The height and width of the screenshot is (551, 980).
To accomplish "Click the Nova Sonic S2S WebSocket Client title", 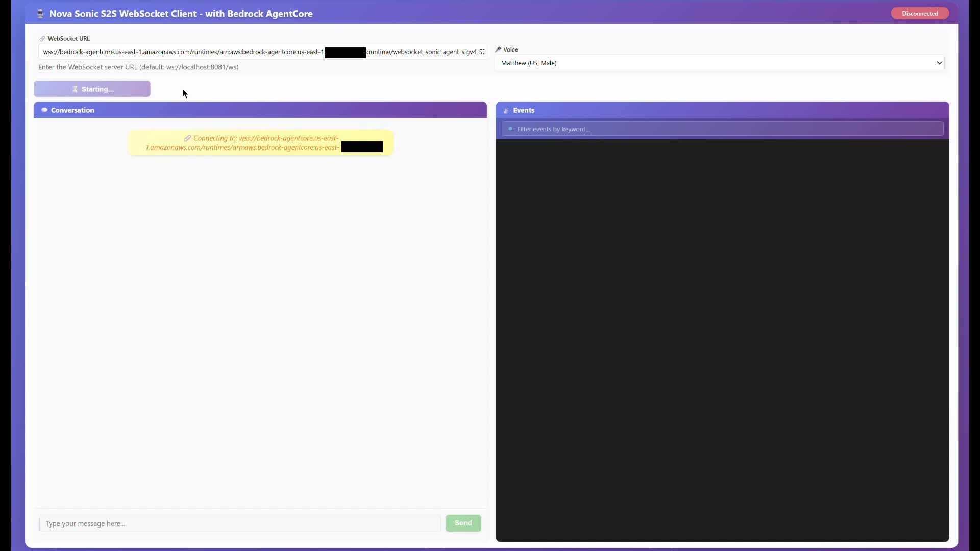I will [x=181, y=14].
